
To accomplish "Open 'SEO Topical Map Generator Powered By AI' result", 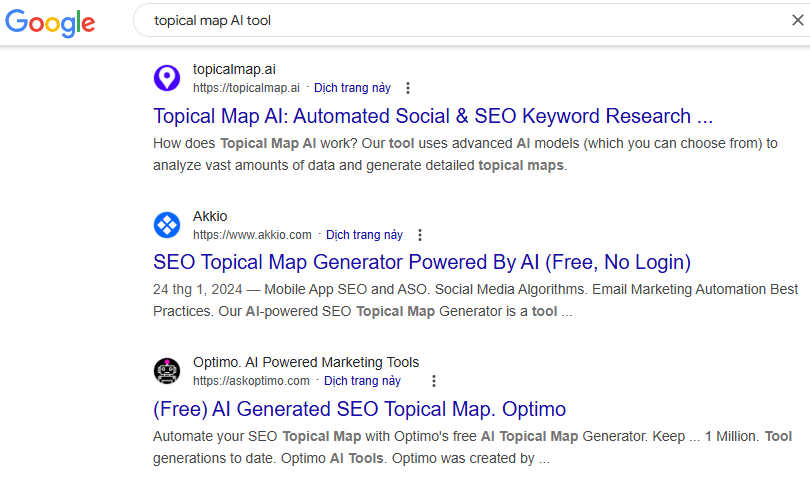I will (422, 262).
